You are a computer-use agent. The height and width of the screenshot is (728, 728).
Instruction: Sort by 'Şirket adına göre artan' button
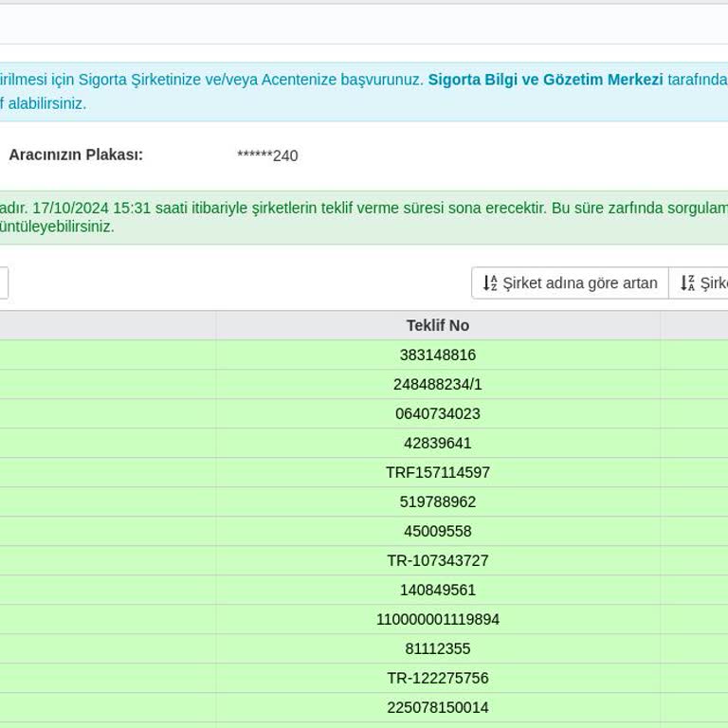click(570, 283)
